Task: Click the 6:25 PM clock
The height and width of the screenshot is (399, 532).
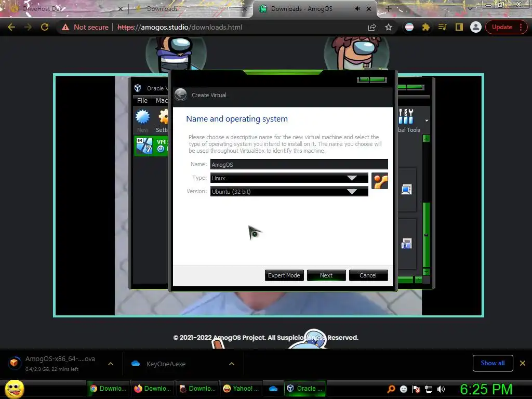Action: coord(486,389)
